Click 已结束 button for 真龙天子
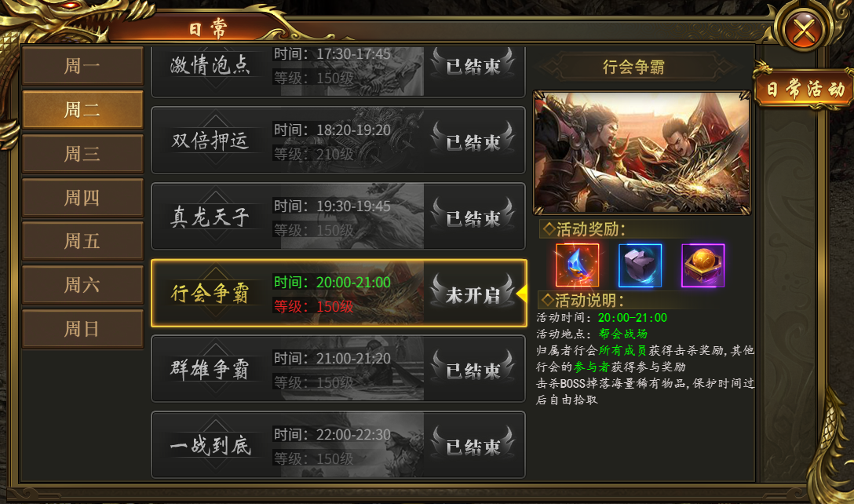Screen dimensions: 854x504 pos(473,218)
